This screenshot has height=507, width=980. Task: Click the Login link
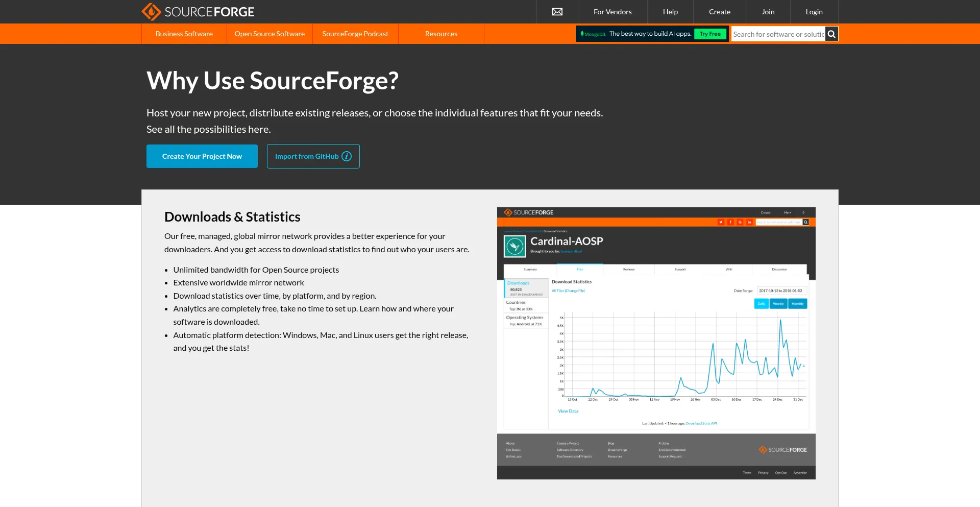pyautogui.click(x=814, y=12)
